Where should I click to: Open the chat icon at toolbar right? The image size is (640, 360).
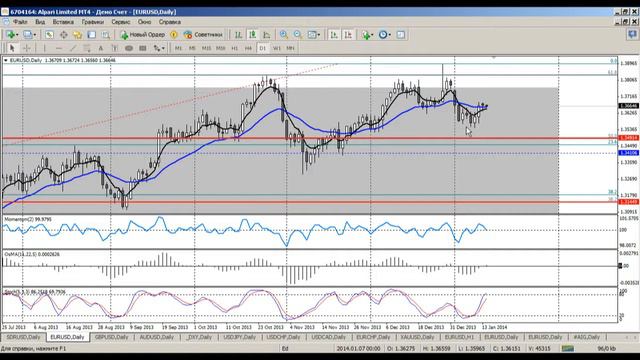click(632, 35)
